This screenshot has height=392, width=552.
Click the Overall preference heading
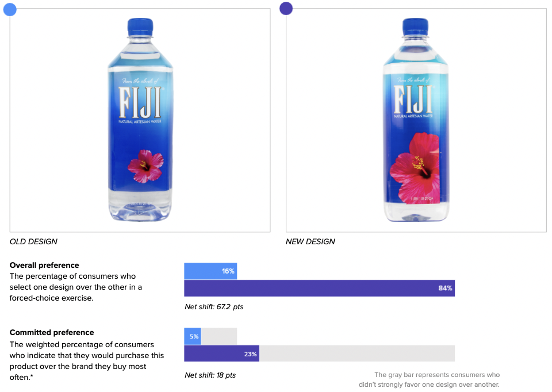pyautogui.click(x=44, y=266)
